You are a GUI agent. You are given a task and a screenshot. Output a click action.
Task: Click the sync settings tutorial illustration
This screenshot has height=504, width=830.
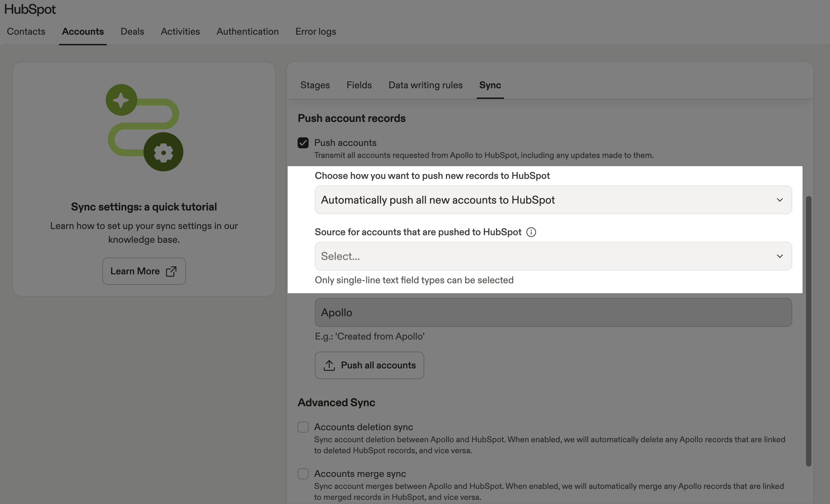click(144, 128)
